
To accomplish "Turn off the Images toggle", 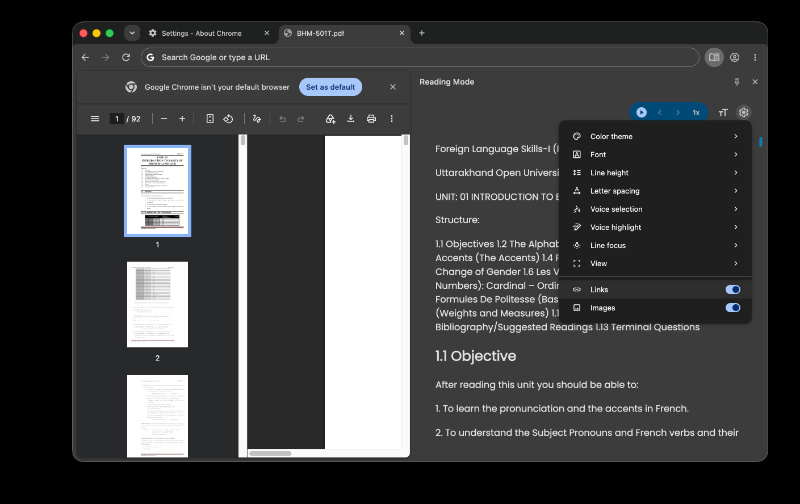I will pos(733,308).
